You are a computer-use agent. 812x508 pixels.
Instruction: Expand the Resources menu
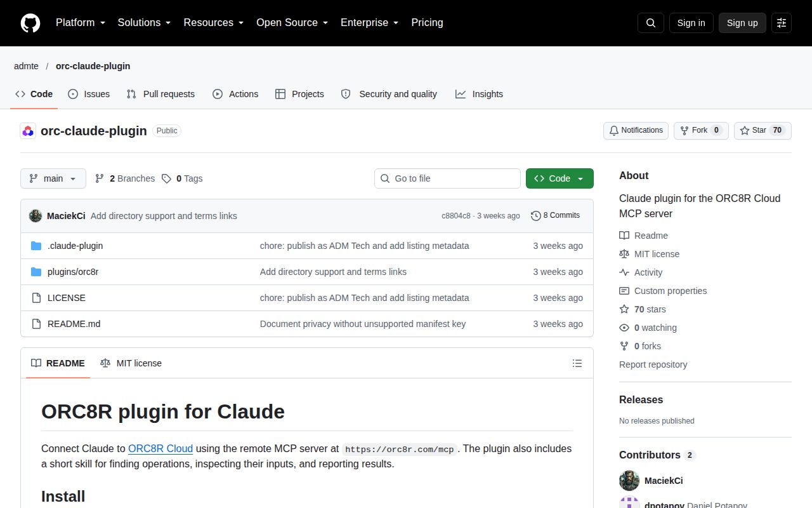tap(214, 22)
